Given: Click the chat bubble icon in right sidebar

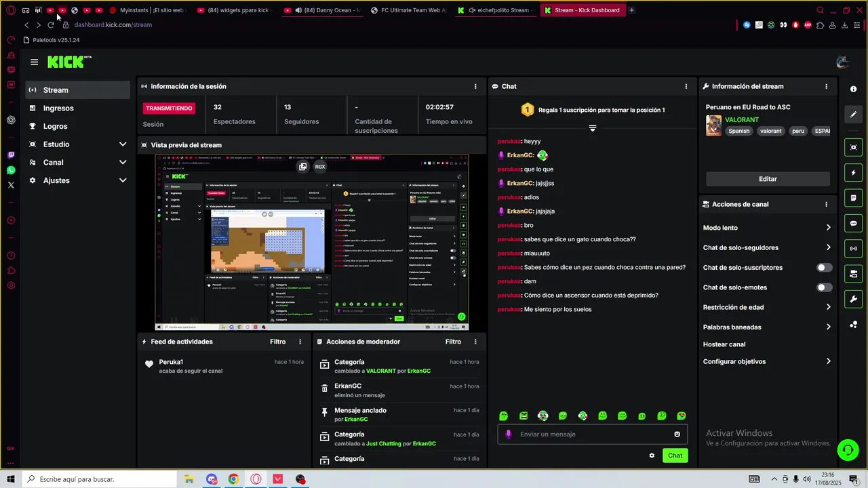Looking at the screenshot, I should coord(853,223).
